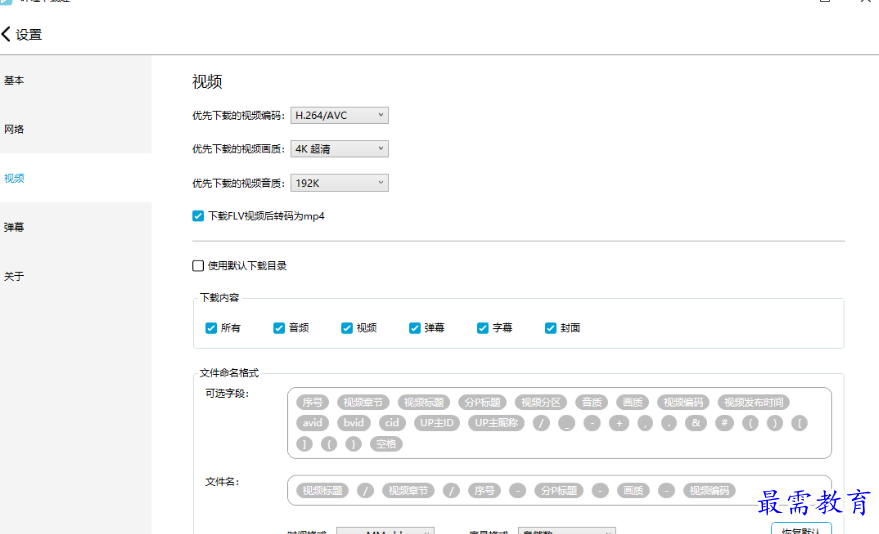Click slash tag right after 视频标题 in 文件名
Screen dimensions: 879x534
point(366,491)
